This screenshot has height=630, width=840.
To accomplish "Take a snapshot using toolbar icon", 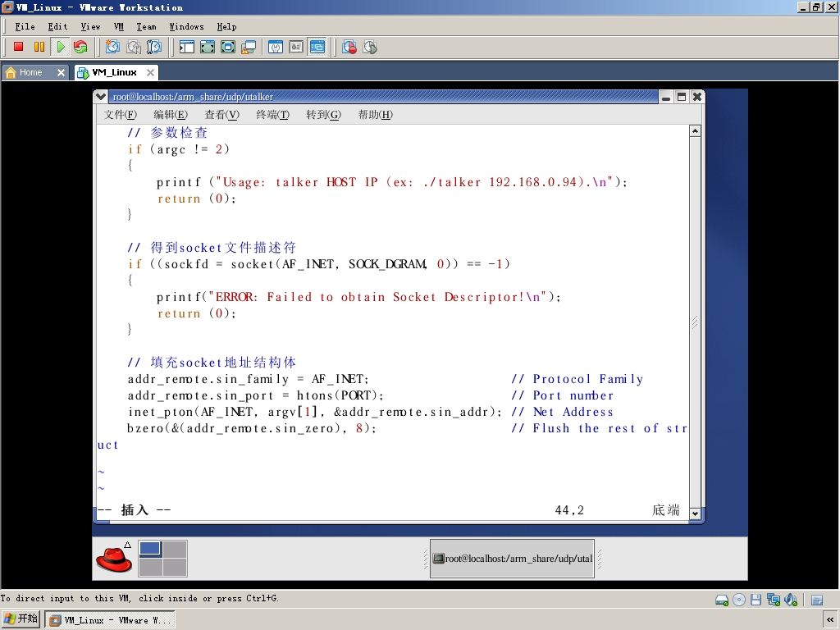I will click(x=112, y=47).
